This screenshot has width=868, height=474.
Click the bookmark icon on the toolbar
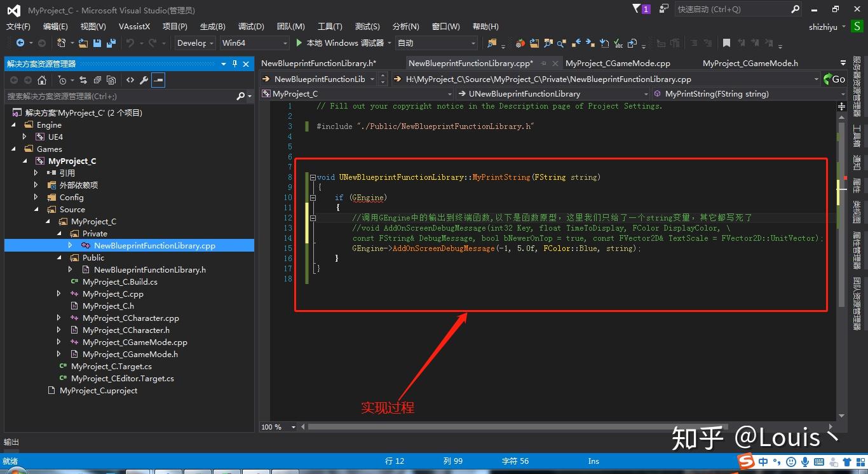726,43
